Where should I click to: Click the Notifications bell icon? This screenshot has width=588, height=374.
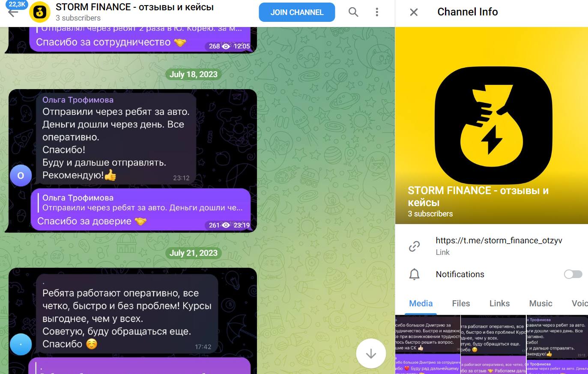click(x=414, y=274)
